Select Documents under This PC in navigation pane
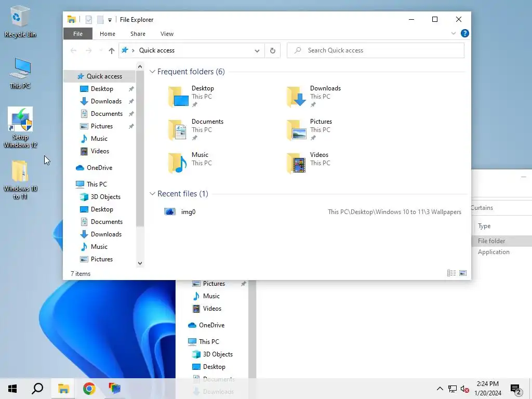The height and width of the screenshot is (399, 532). (x=107, y=221)
